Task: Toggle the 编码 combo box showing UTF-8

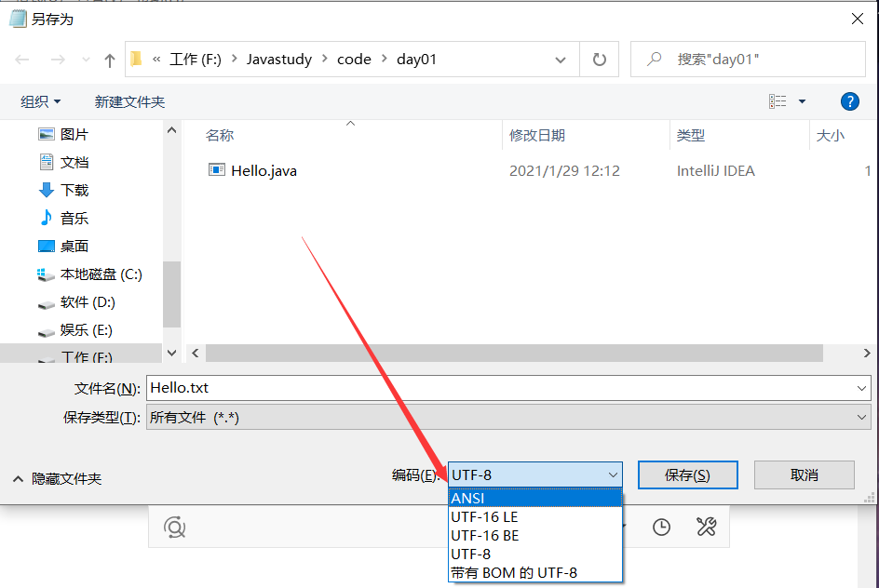Action: (535, 474)
